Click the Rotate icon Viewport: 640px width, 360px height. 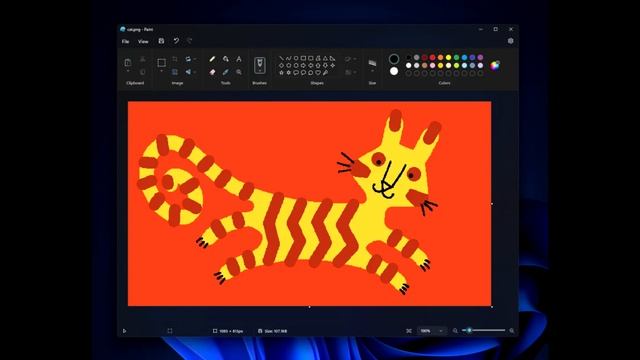(x=188, y=60)
